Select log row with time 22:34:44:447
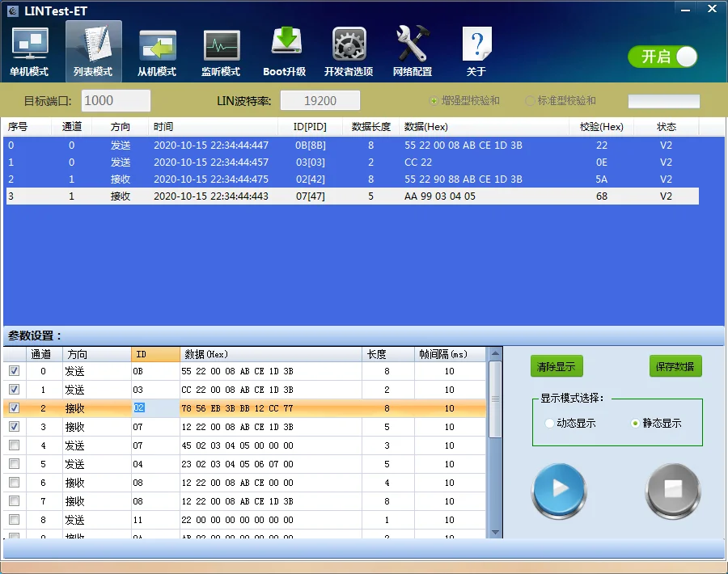 (352, 146)
